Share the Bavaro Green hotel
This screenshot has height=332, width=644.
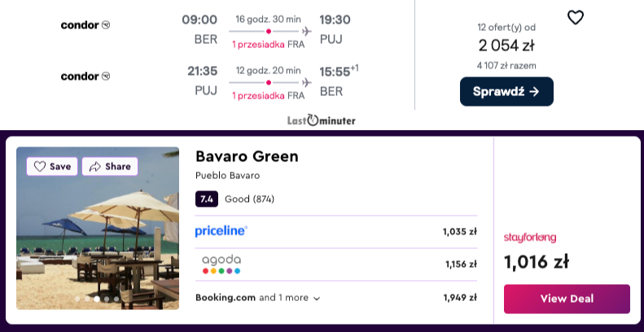[x=110, y=166]
